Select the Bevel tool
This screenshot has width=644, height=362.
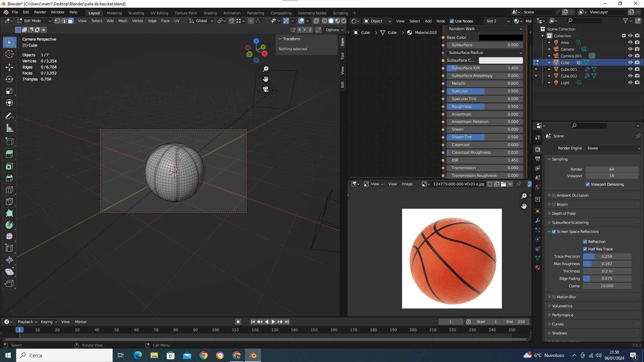pyautogui.click(x=9, y=178)
